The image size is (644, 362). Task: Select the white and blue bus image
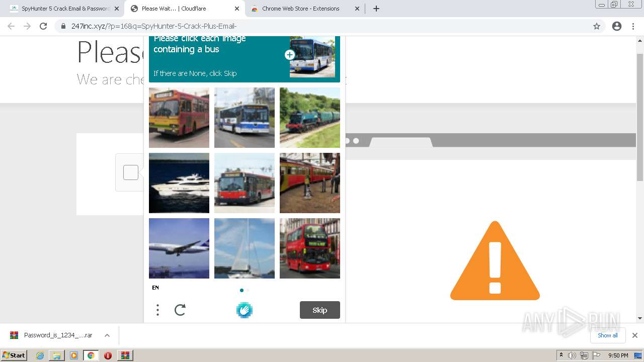pyautogui.click(x=245, y=118)
